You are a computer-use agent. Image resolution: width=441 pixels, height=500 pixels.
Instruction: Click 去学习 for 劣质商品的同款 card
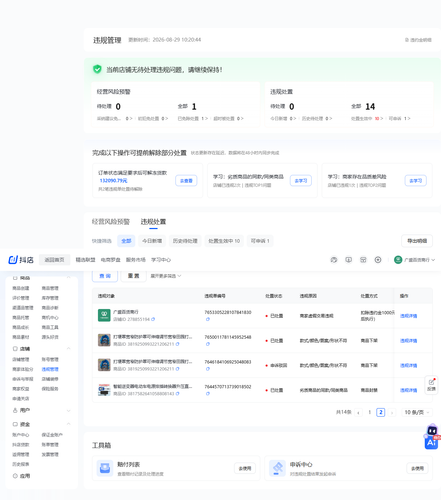coord(301,181)
